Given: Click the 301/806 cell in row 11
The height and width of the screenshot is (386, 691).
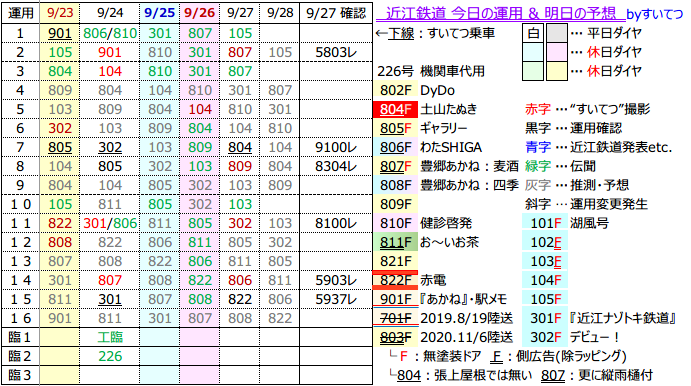Looking at the screenshot, I should pos(110,223).
